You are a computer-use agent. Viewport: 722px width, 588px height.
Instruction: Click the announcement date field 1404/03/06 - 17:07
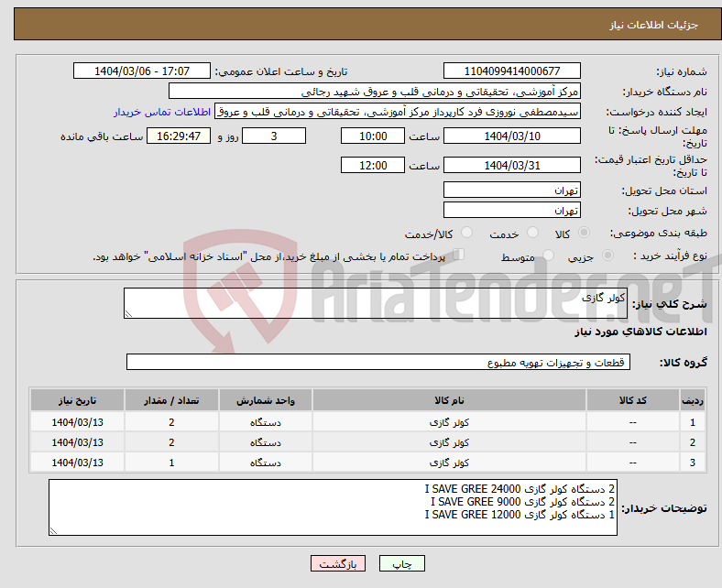[142, 71]
